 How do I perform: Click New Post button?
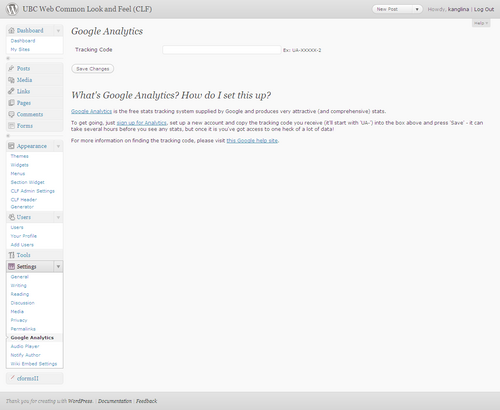tap(392, 9)
